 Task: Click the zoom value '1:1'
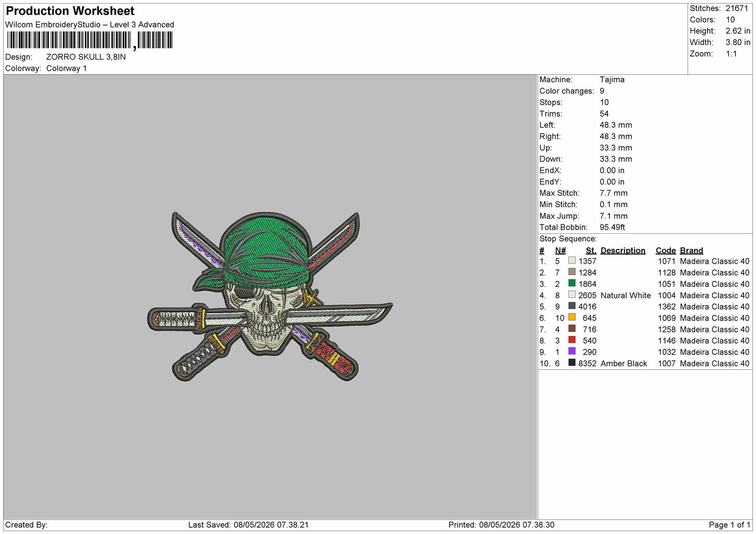[x=731, y=54]
